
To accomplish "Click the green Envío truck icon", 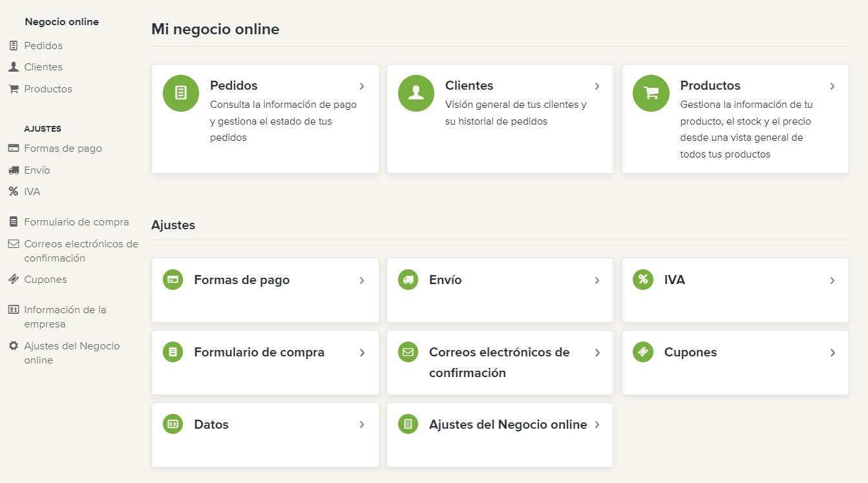I will (408, 280).
